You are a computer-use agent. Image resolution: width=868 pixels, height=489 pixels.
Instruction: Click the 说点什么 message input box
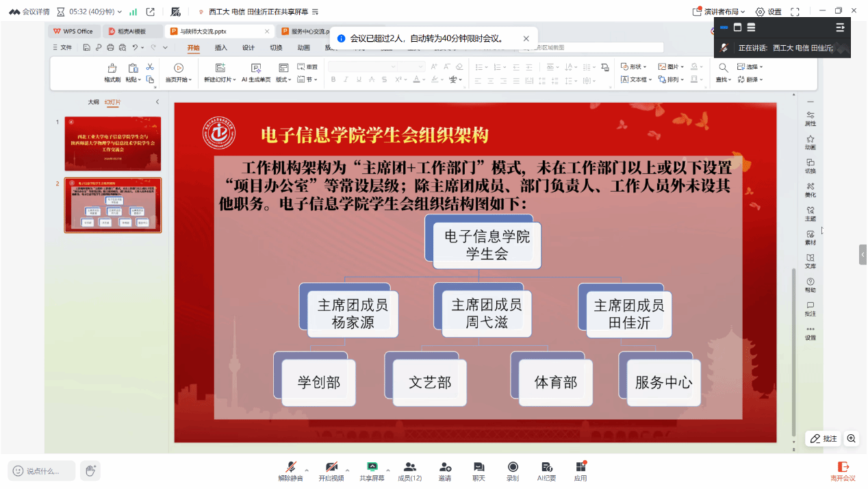pos(42,471)
